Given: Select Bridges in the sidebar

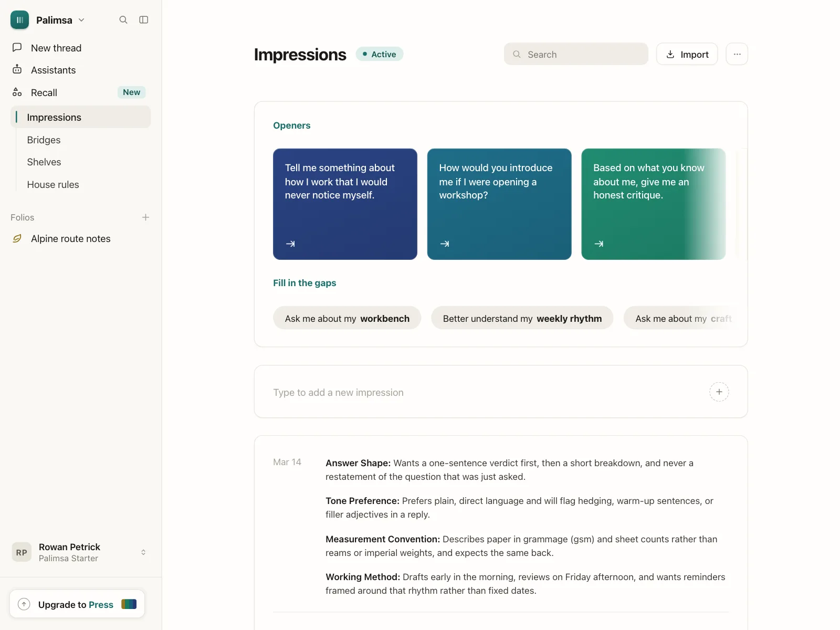Looking at the screenshot, I should (44, 140).
